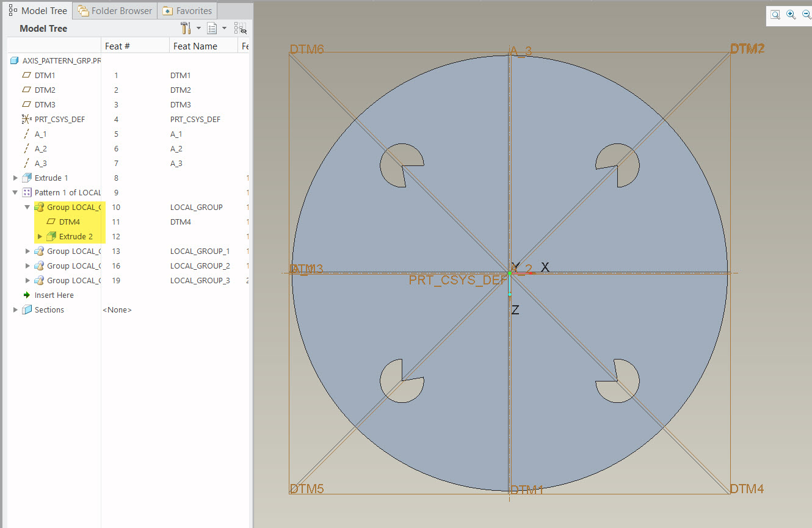Screen dimensions: 812x528
Task: Switch to the Folder Browser tab
Action: pos(114,10)
